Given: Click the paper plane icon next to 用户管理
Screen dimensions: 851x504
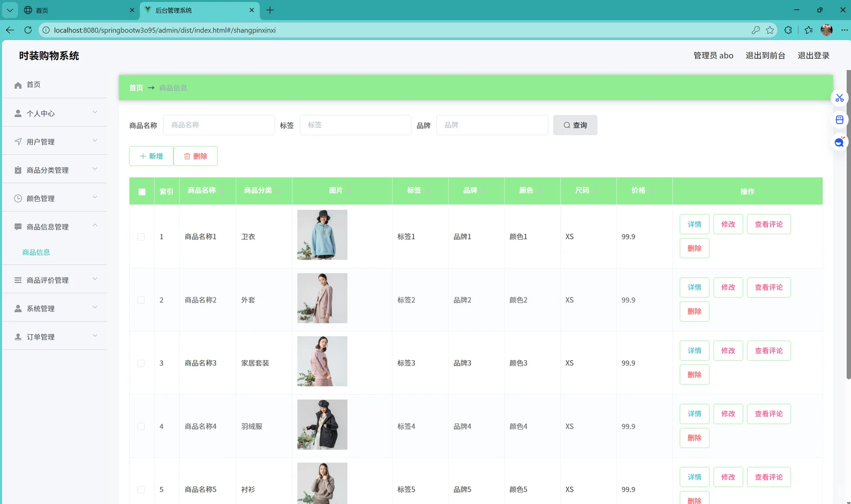Looking at the screenshot, I should (x=18, y=141).
